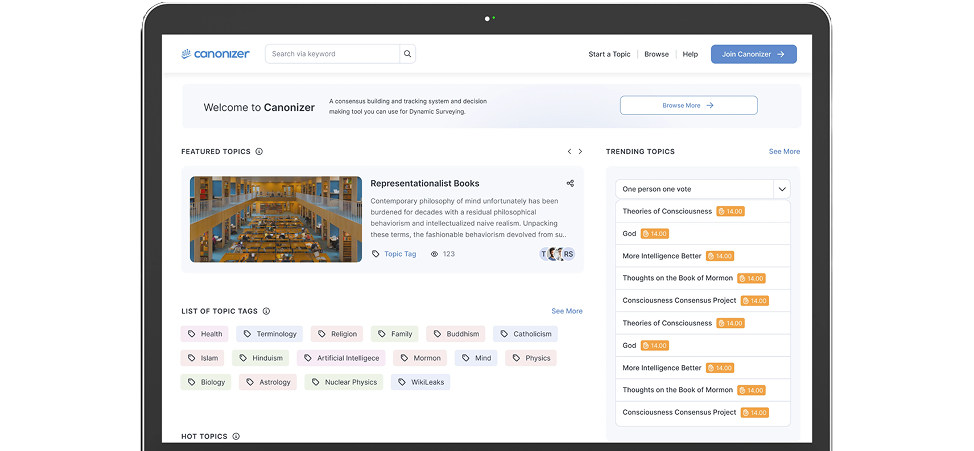This screenshot has width=974, height=451.
Task: Click the info icon beside Hot Topics
Action: coord(236,436)
